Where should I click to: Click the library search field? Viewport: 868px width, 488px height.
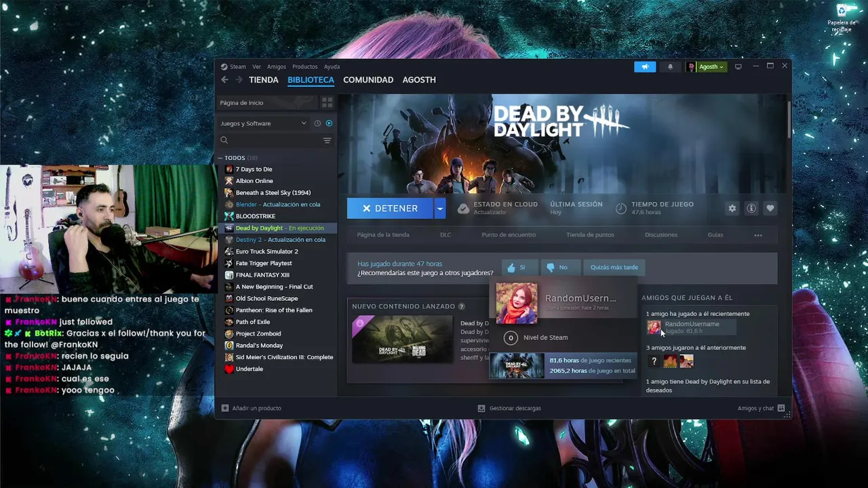[270, 140]
